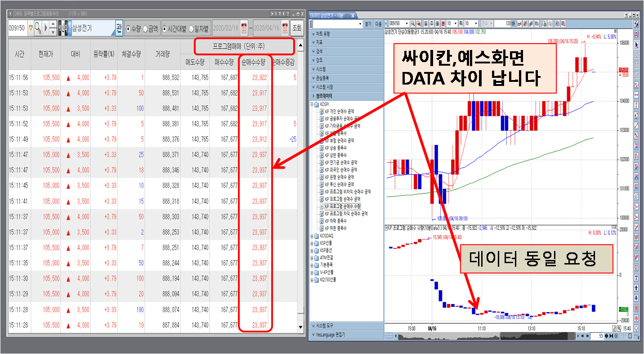The height and width of the screenshot is (354, 644).
Task: Click the down arrow marker tool
Action: pyautogui.click(x=636, y=297)
